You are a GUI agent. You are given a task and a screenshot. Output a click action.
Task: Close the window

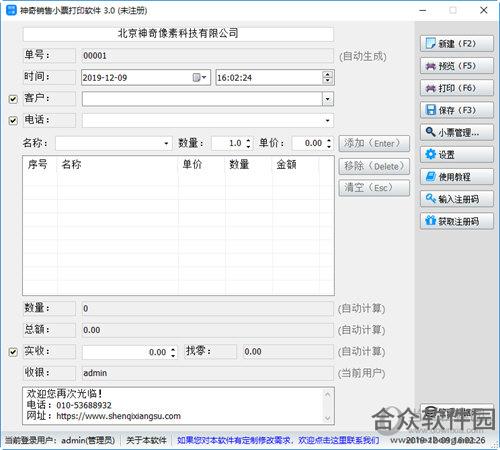pos(484,10)
